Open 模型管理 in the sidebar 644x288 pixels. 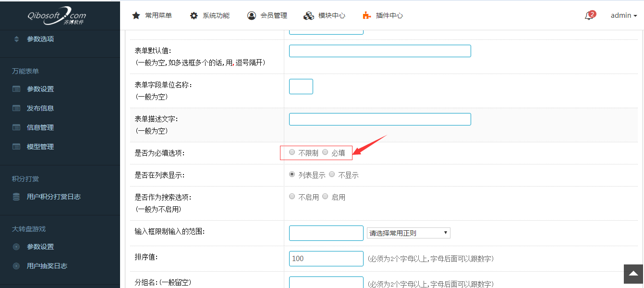pos(40,147)
